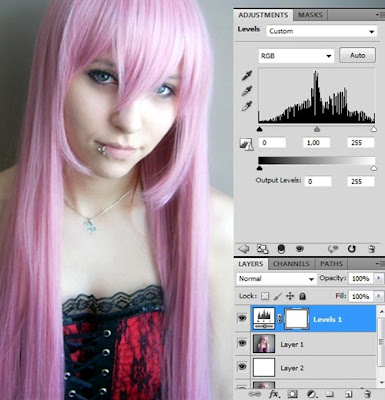The image size is (385, 400).
Task: Click the Output Levels field showing 255
Action: (x=361, y=181)
